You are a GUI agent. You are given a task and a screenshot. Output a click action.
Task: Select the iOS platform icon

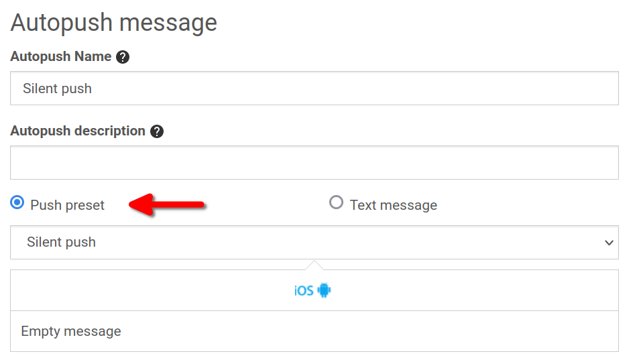304,290
